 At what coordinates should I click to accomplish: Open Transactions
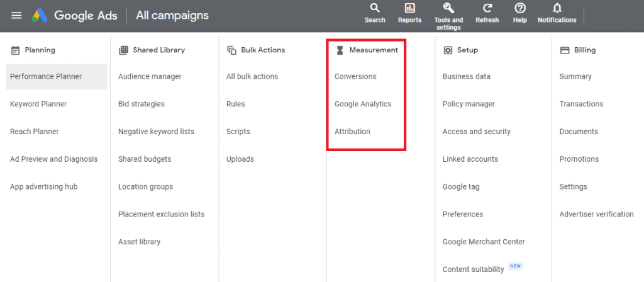(581, 104)
